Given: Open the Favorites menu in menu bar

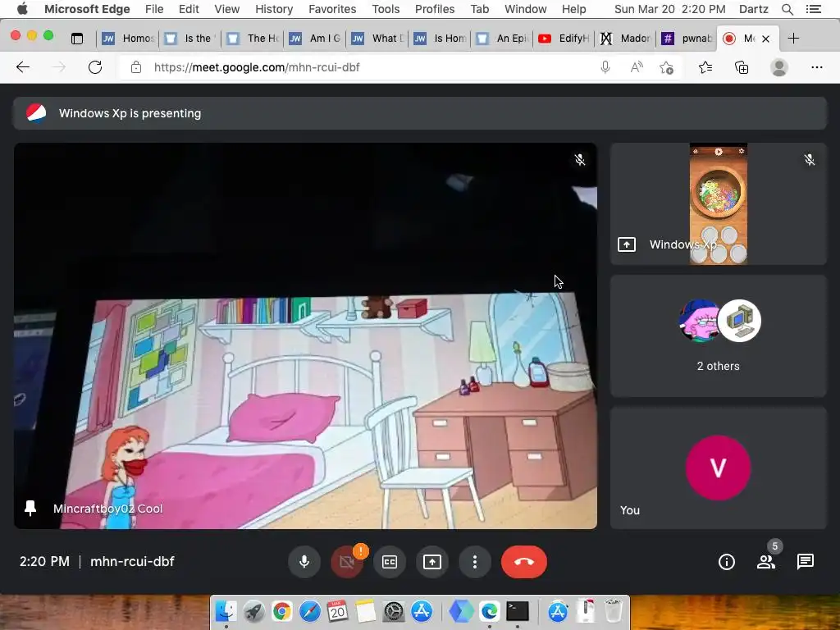Looking at the screenshot, I should [332, 9].
